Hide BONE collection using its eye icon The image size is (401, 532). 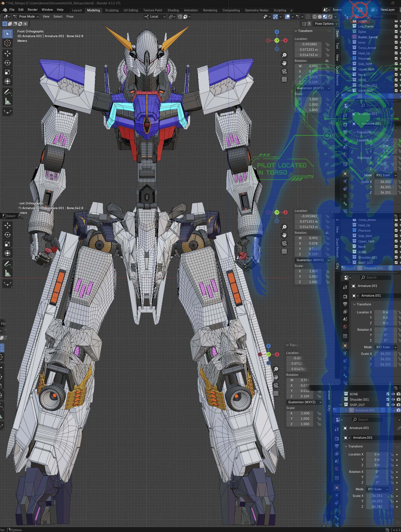tap(393, 394)
